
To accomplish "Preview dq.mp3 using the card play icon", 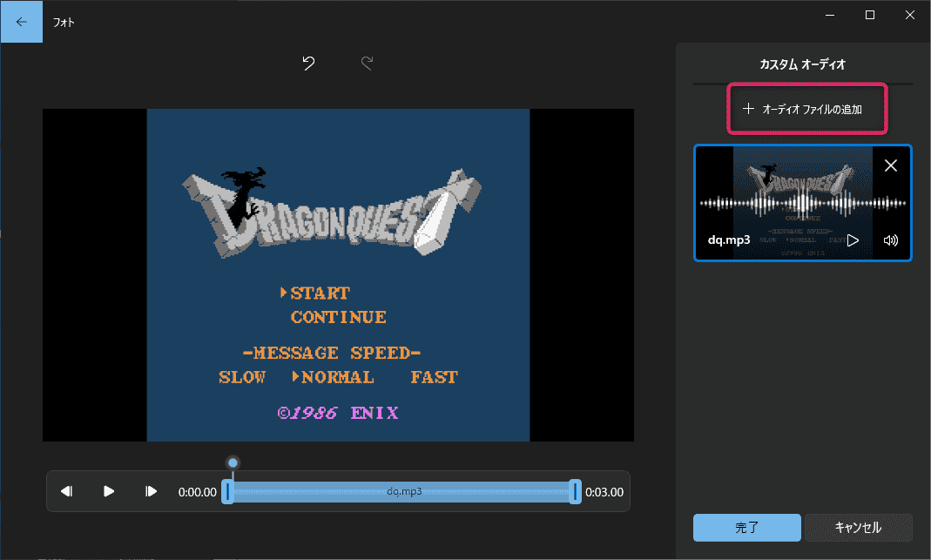I will (853, 240).
